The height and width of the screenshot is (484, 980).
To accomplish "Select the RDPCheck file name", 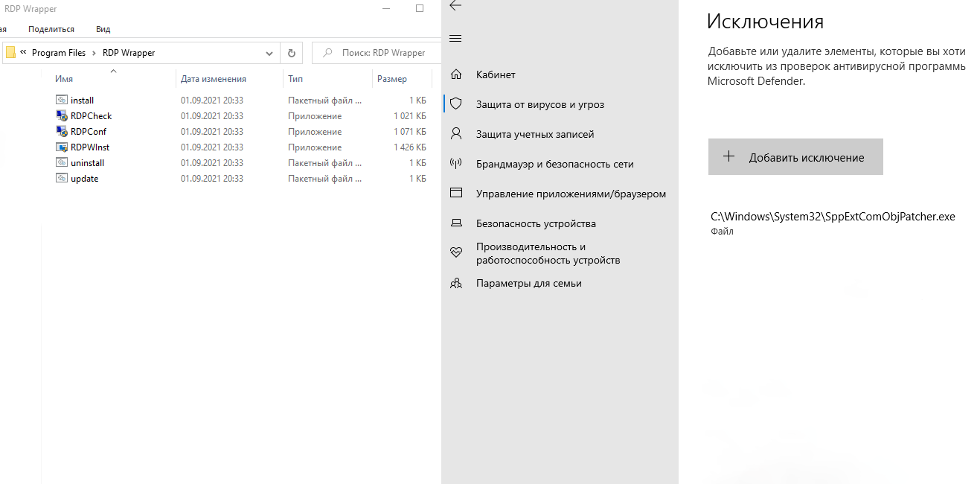I will coord(91,115).
